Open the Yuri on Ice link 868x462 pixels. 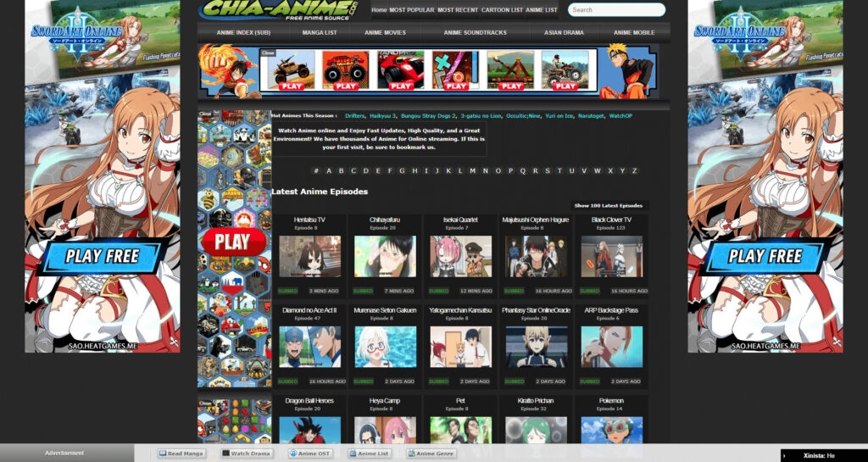(x=559, y=115)
